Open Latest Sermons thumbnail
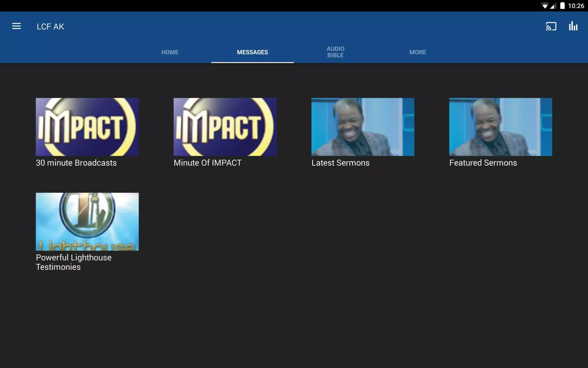The width and height of the screenshot is (588, 368). click(363, 127)
